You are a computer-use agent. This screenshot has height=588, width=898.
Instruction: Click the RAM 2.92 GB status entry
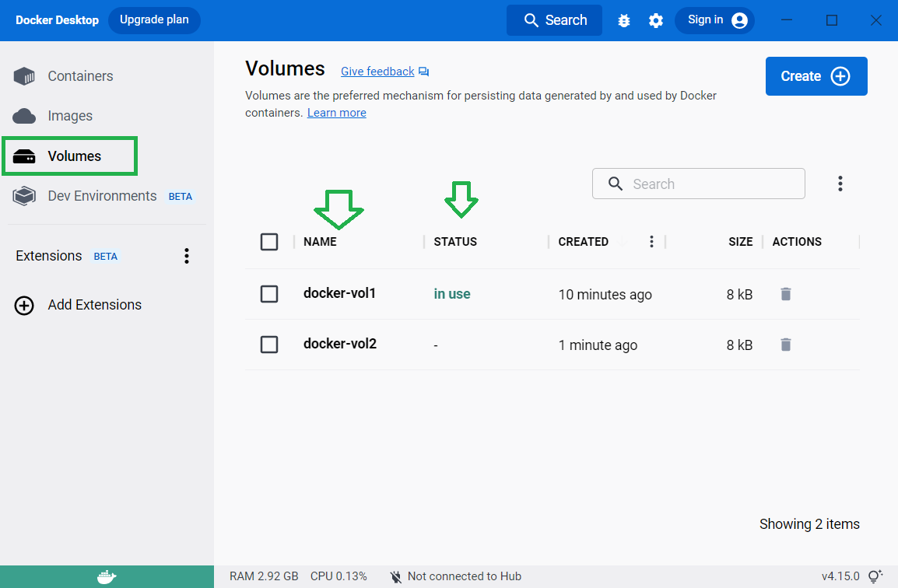(x=264, y=576)
